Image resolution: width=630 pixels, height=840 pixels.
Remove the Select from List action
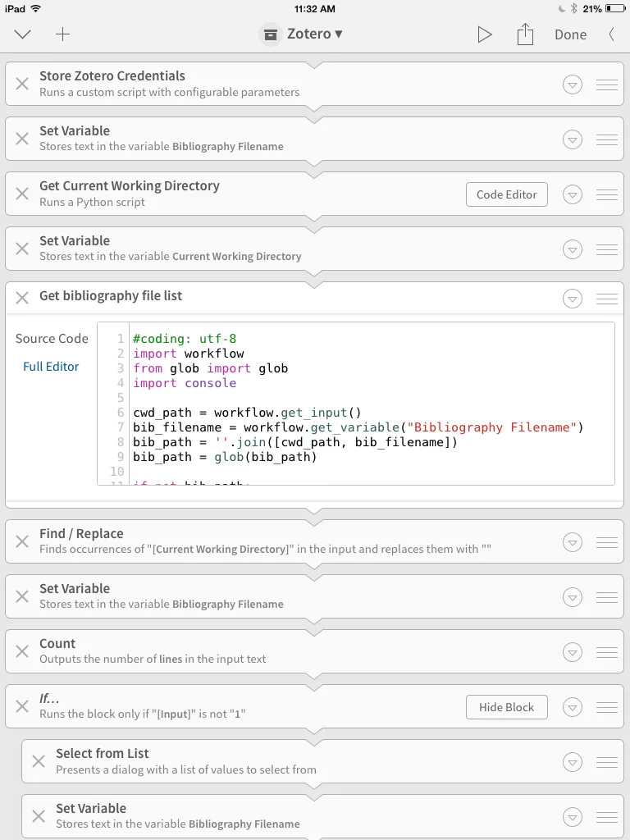[x=39, y=760]
